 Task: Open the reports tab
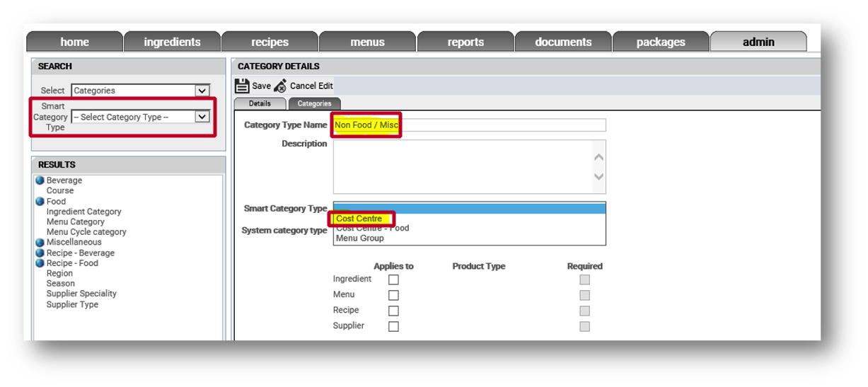465,42
